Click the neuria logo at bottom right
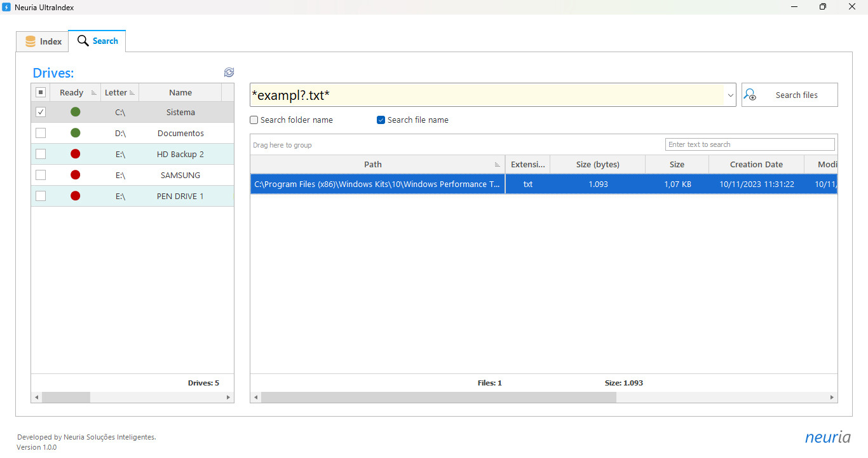The width and height of the screenshot is (868, 458). (827, 437)
